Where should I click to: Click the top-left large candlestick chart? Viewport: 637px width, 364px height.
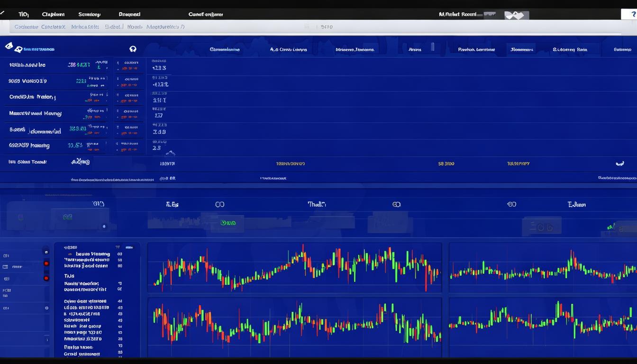(x=294, y=268)
